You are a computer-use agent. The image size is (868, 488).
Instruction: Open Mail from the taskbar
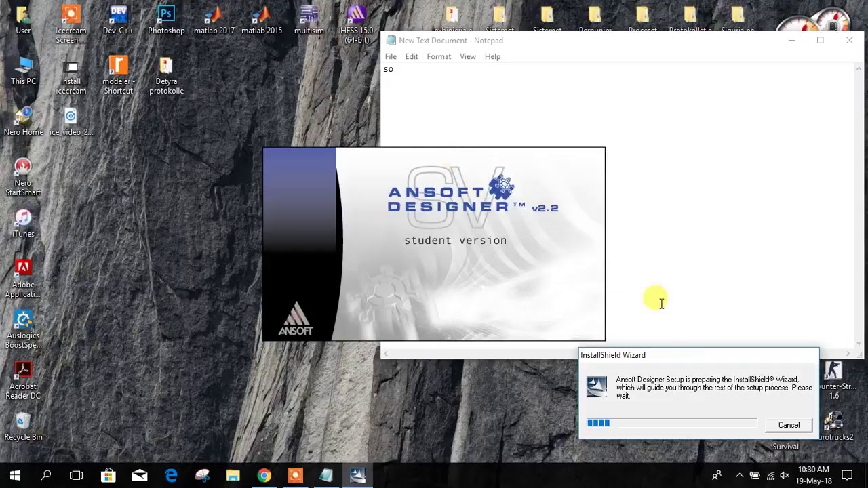[x=139, y=476]
